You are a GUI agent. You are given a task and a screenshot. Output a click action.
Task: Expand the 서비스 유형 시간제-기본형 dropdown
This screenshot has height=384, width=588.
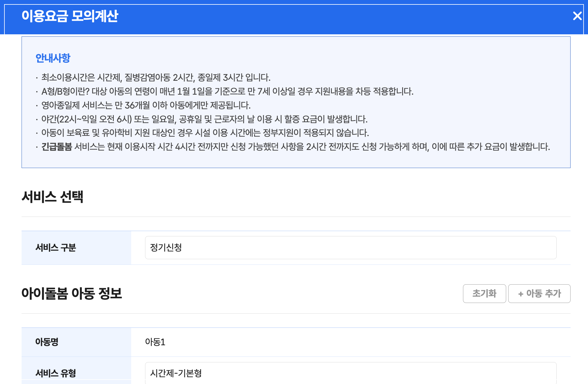350,373
